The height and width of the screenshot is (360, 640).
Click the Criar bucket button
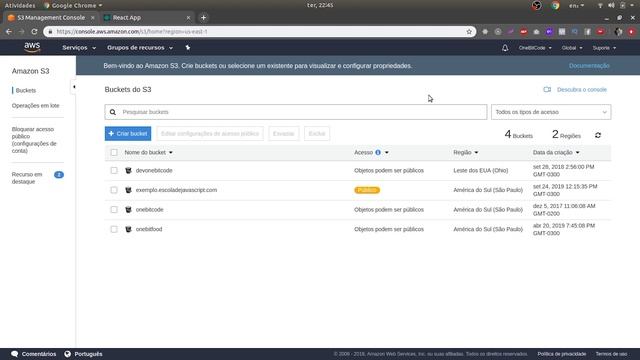[128, 133]
